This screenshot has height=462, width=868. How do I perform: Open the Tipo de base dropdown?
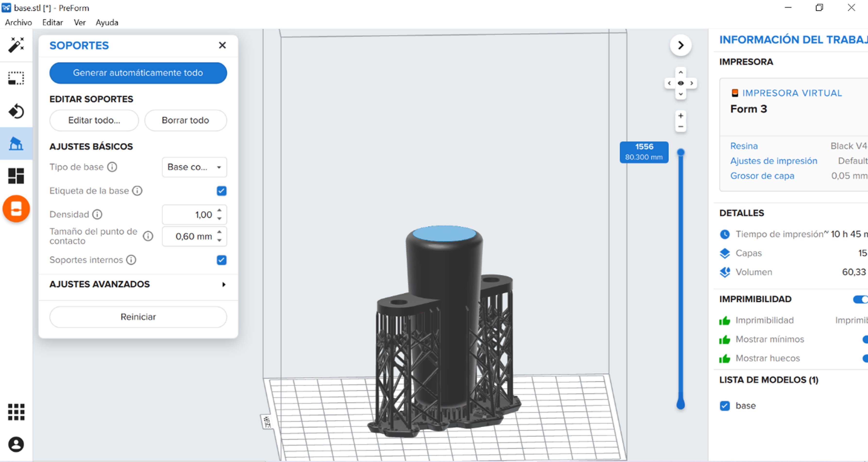195,167
